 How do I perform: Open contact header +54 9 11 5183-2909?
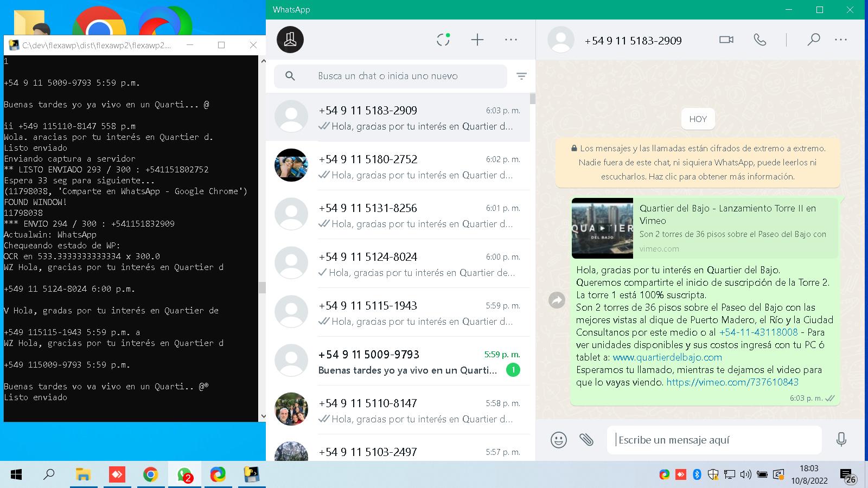[x=633, y=41]
